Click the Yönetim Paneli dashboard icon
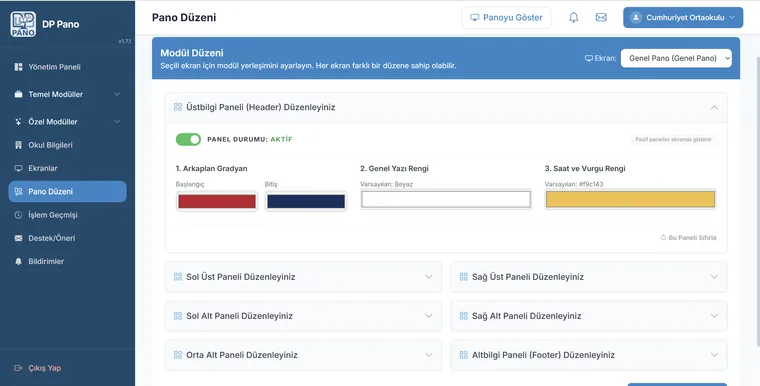The image size is (760, 386). click(18, 67)
